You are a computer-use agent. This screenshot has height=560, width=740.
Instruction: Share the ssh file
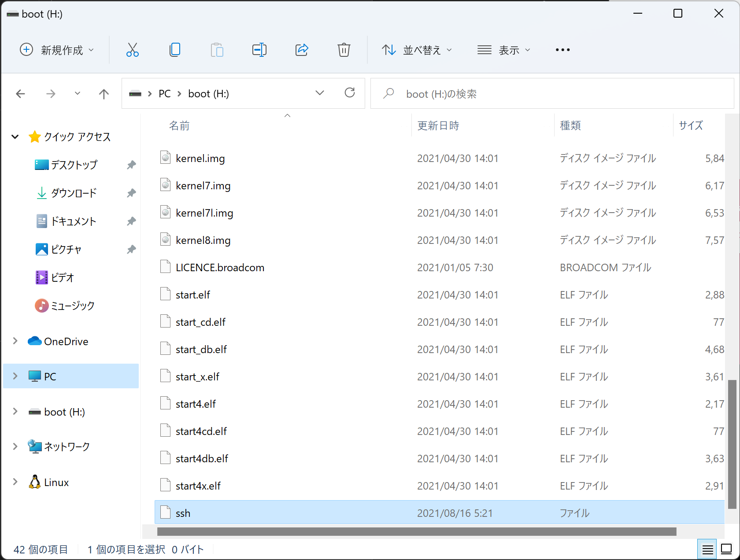[302, 50]
